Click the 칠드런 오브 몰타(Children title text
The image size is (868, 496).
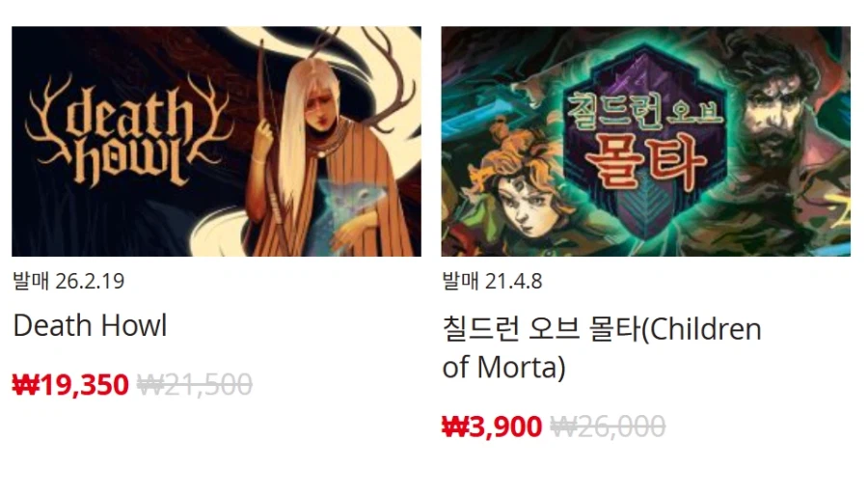click(602, 329)
